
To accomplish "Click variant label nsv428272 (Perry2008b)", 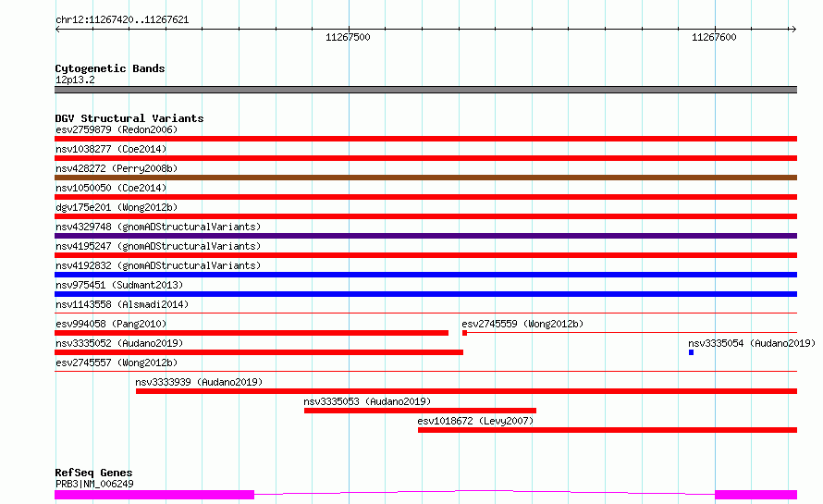I will [117, 168].
